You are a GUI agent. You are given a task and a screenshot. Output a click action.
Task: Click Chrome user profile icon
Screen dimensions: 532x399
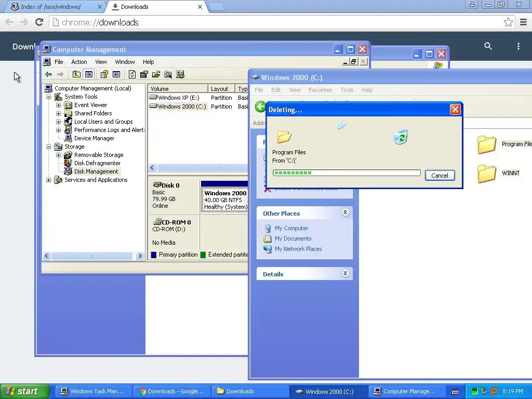click(x=472, y=4)
